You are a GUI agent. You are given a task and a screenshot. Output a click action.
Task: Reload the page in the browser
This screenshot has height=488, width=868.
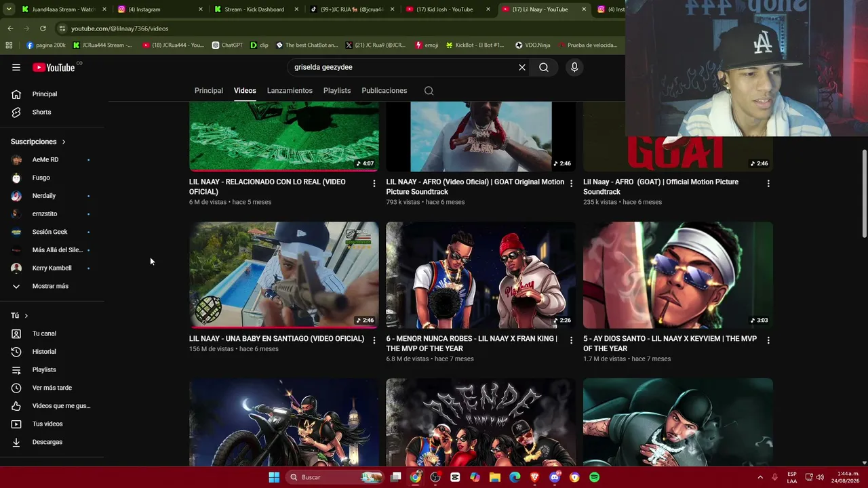(x=43, y=28)
